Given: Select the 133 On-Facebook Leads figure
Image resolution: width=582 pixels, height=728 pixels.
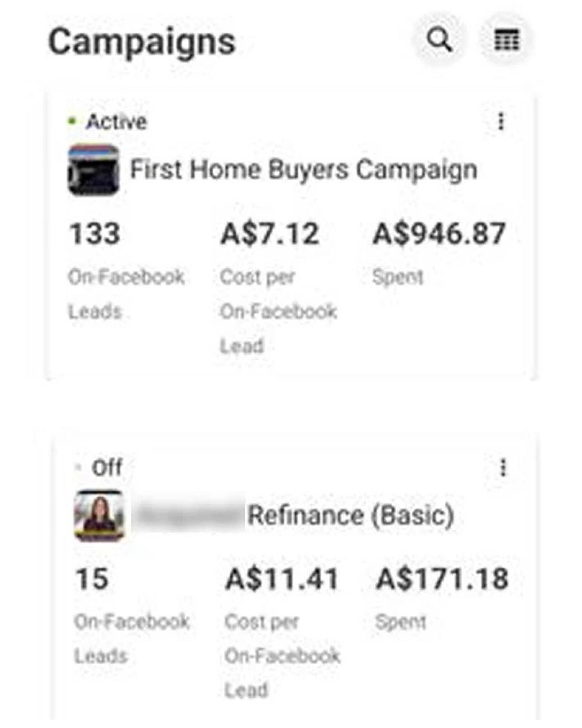Looking at the screenshot, I should coord(95,234).
